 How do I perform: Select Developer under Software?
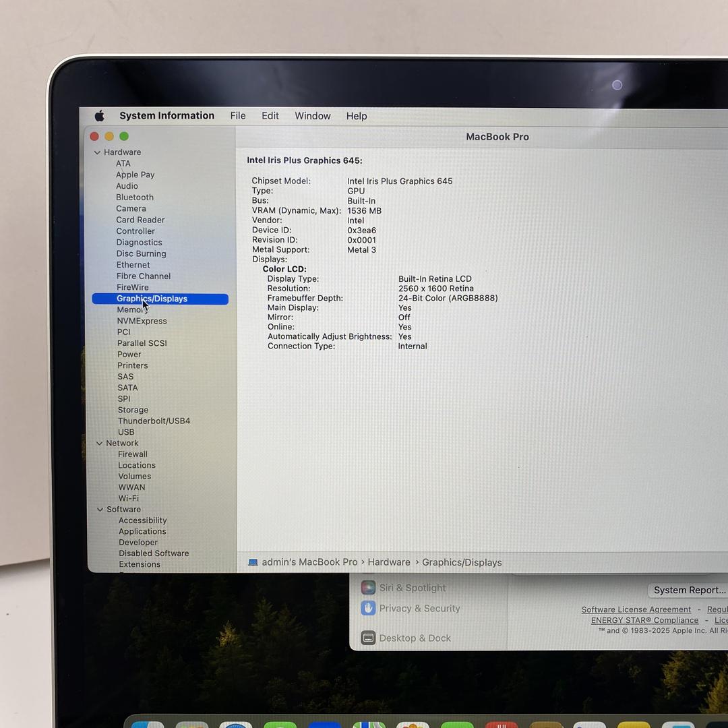click(138, 542)
